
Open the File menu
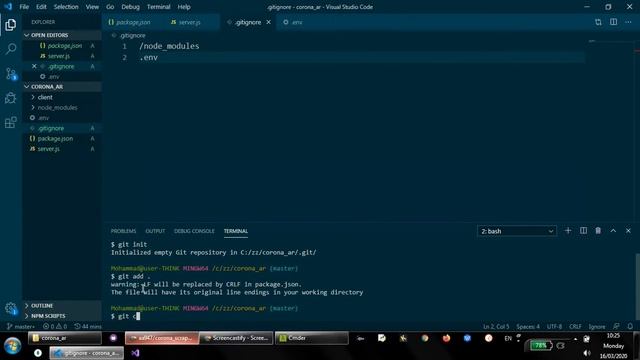click(x=24, y=7)
